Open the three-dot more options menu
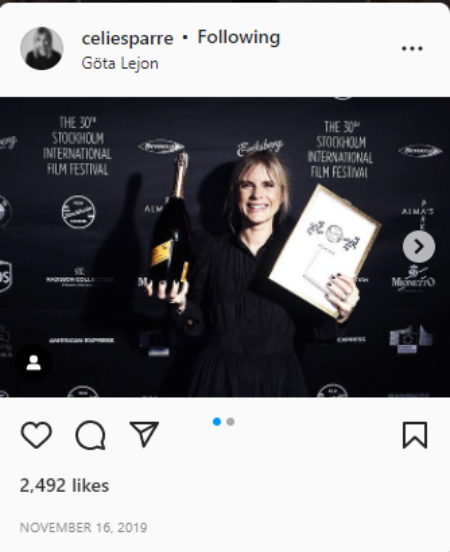The image size is (450, 552). pyautogui.click(x=412, y=49)
